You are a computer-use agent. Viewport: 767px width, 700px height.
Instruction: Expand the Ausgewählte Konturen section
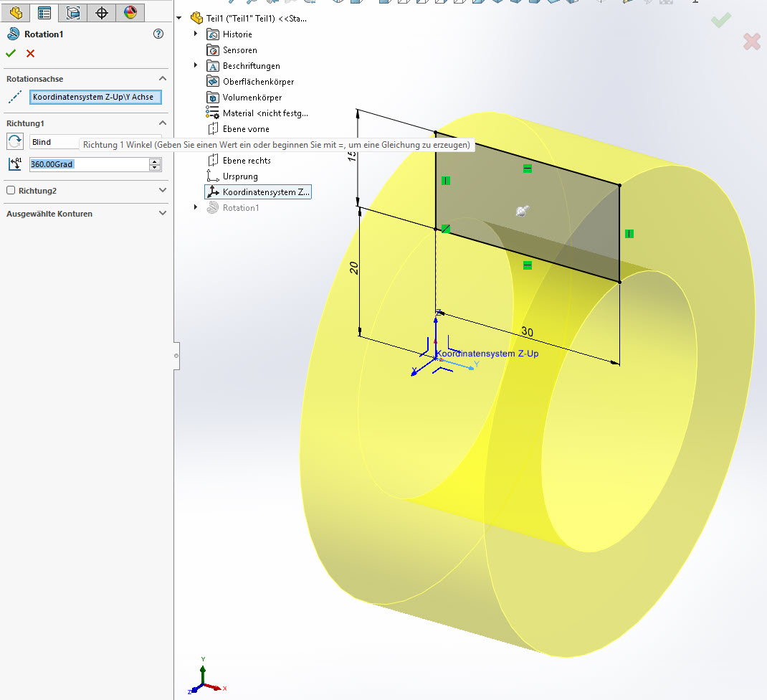click(x=163, y=213)
